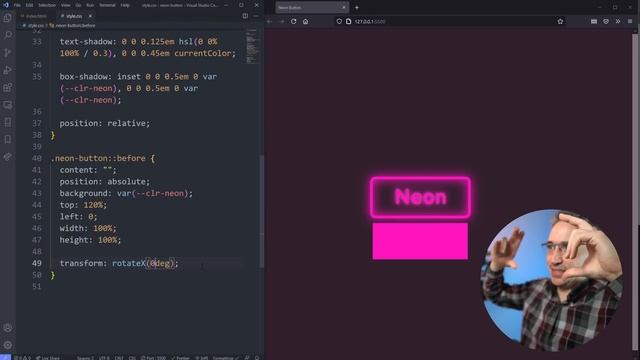Open the Search view in VS Code activity bar

click(7, 35)
